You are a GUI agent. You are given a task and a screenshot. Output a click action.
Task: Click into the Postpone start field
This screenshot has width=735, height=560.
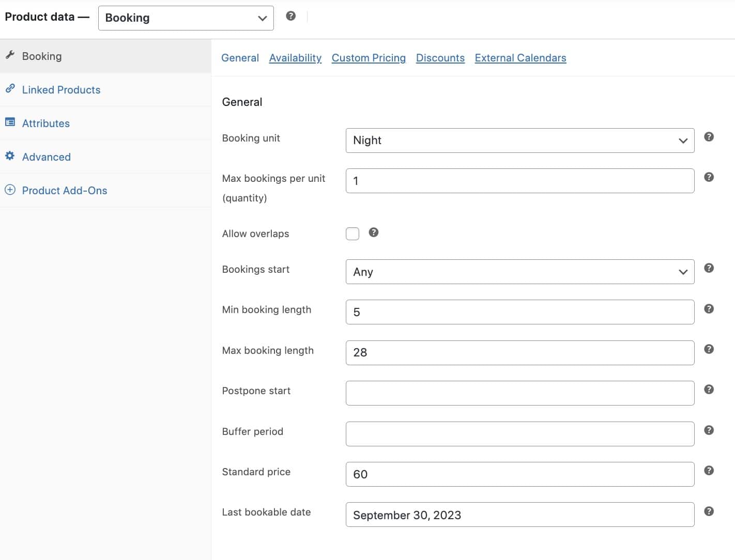click(x=520, y=393)
